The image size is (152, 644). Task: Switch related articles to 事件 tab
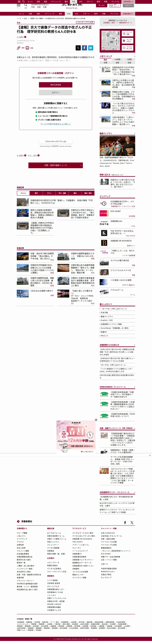point(36,193)
